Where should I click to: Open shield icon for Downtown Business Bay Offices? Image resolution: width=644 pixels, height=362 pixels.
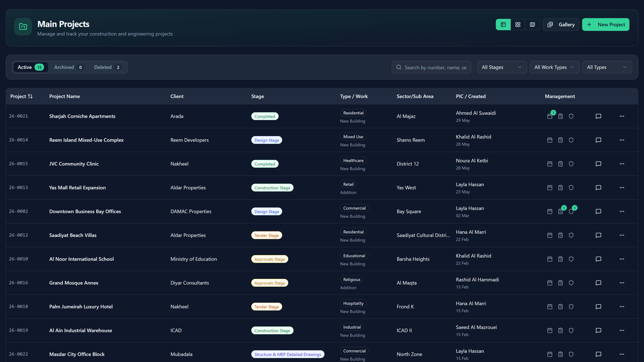click(571, 211)
